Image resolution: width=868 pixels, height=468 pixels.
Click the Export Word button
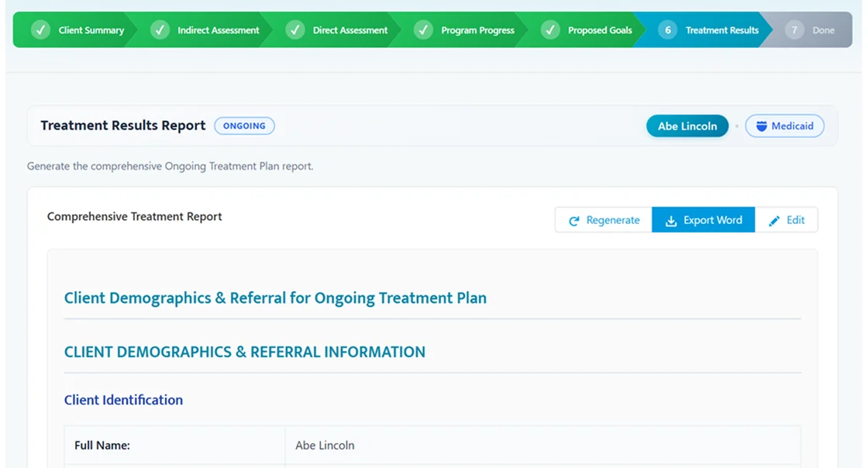click(x=703, y=220)
